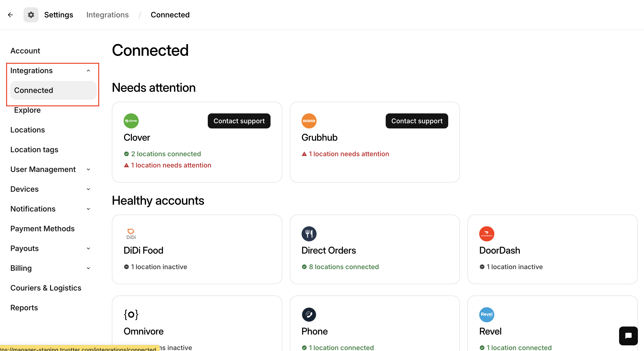This screenshot has width=644, height=351.
Task: Contact support for Grubhub
Action: (x=416, y=121)
